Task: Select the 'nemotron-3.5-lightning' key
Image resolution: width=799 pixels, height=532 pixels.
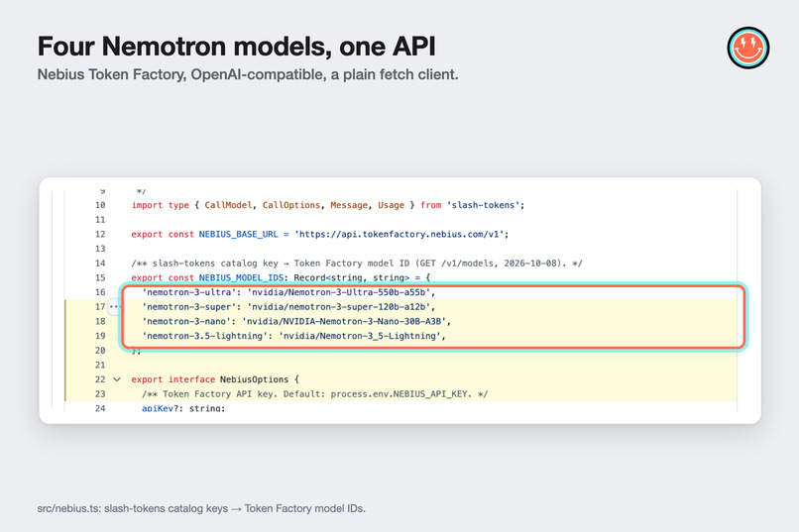Action: pyautogui.click(x=204, y=336)
